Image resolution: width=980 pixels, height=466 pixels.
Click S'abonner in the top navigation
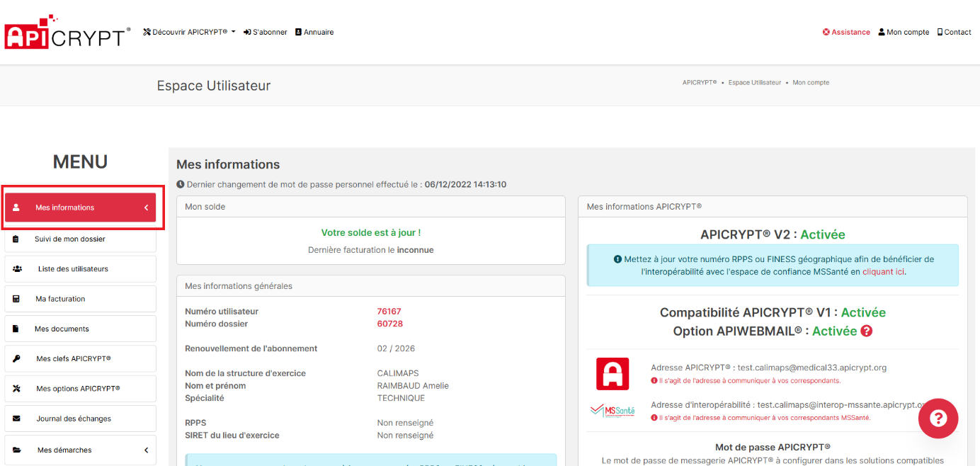coord(266,32)
